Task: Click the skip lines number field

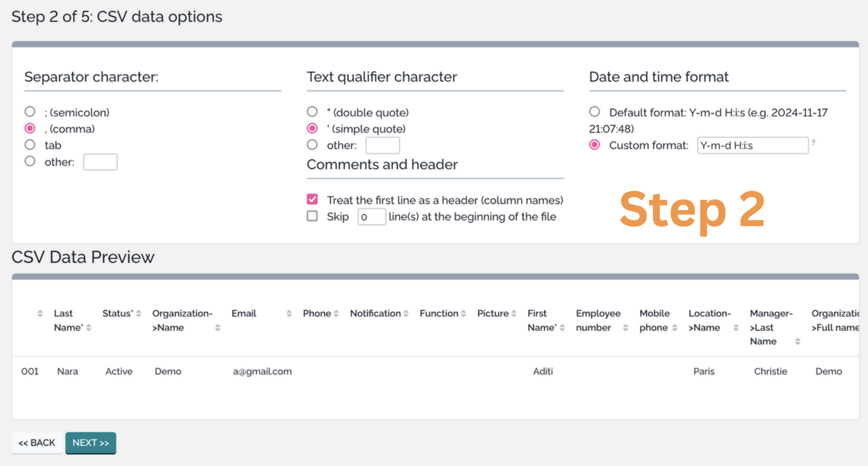Action: point(371,217)
